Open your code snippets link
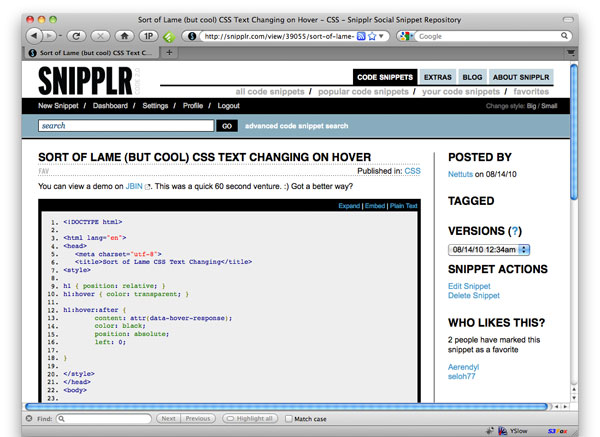600x437 pixels. tap(461, 92)
